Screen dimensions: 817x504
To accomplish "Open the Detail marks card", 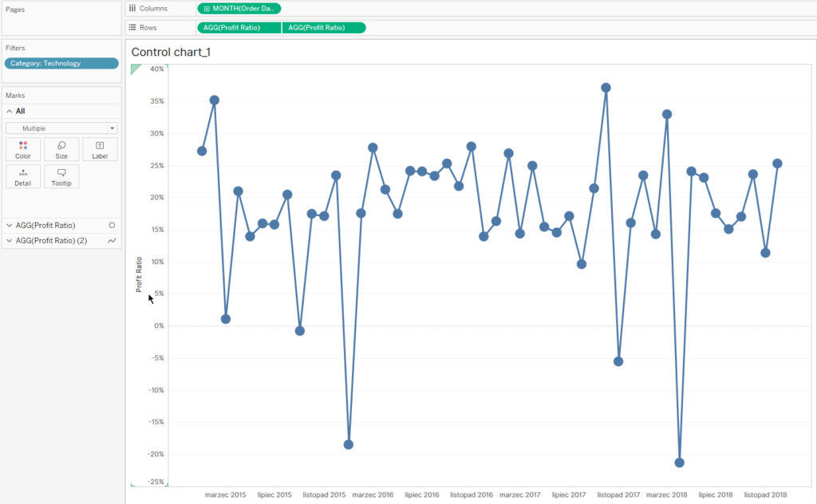I will coord(23,177).
